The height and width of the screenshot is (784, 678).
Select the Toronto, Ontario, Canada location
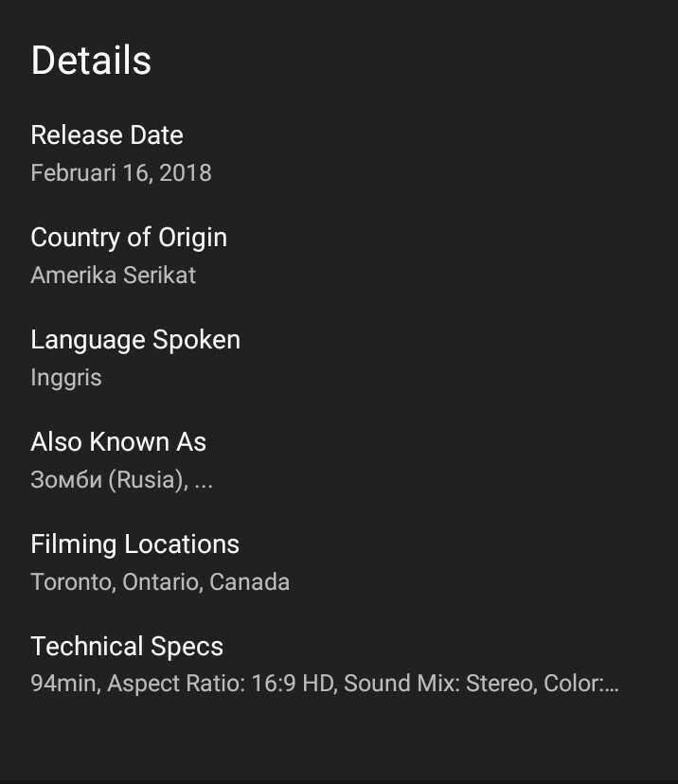(x=160, y=582)
